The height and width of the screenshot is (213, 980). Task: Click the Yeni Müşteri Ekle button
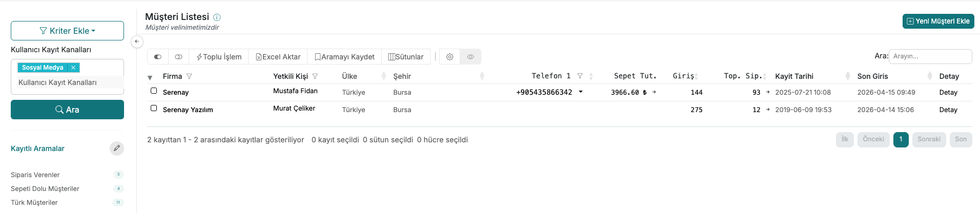click(938, 21)
